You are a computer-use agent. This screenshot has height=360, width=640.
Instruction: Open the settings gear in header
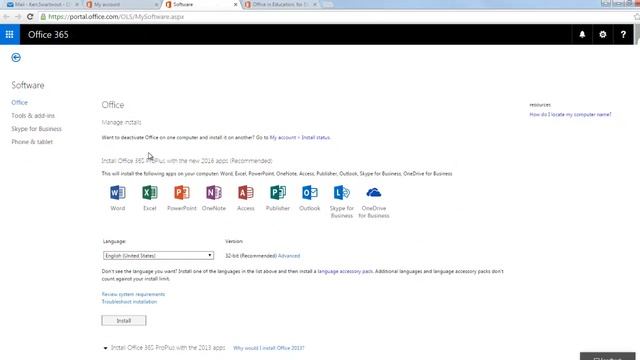[x=602, y=35]
